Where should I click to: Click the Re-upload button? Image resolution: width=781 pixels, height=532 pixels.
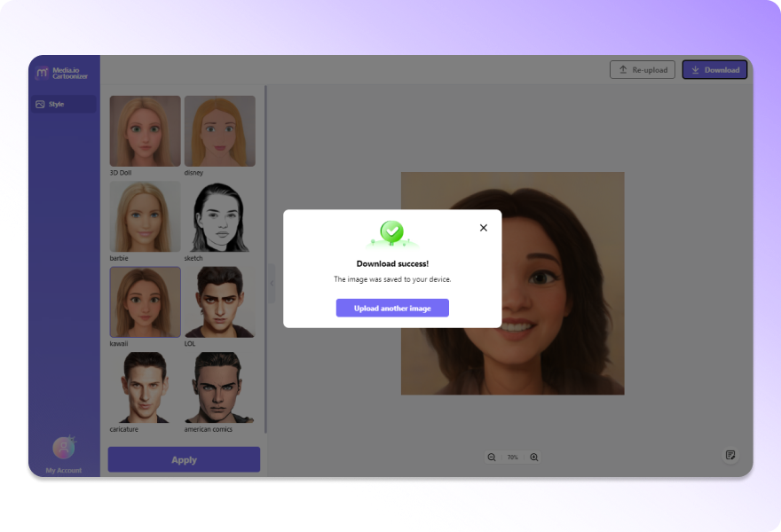click(x=643, y=70)
